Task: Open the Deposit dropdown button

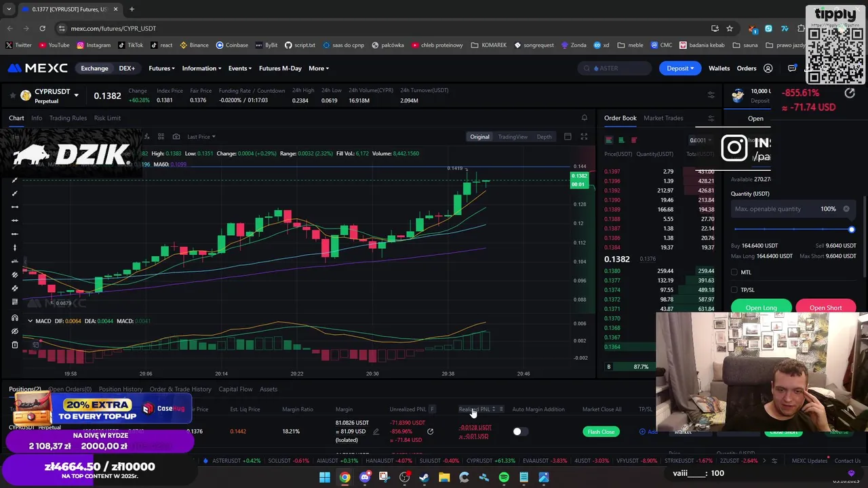Action: 680,68
